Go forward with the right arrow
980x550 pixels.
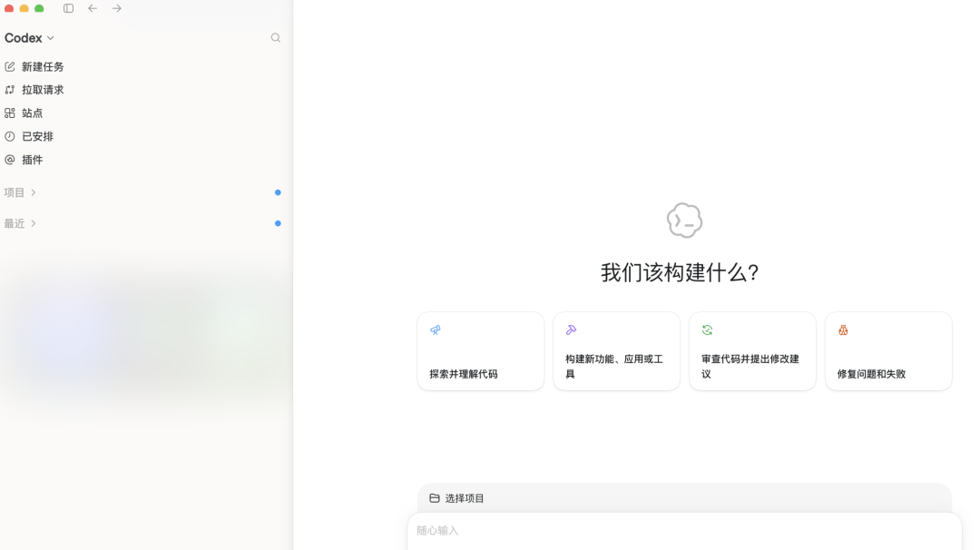click(117, 8)
